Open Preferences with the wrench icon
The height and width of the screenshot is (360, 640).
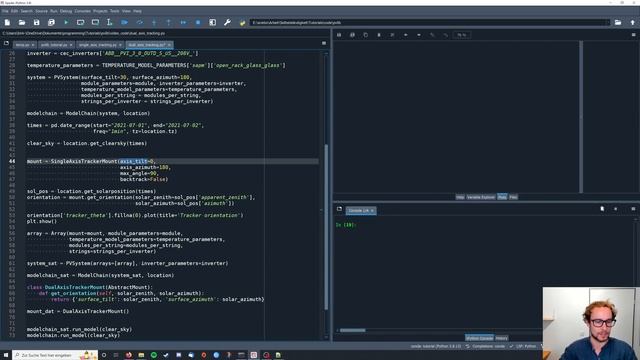pos(227,22)
